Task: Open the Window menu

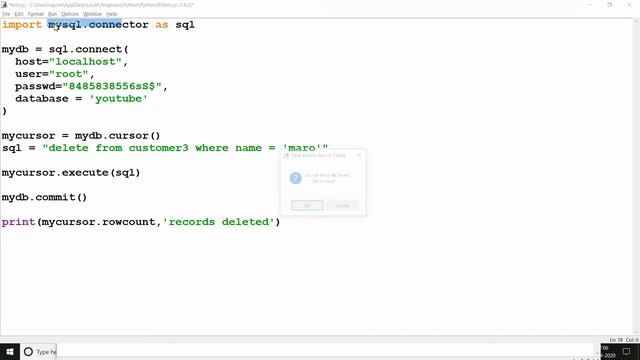Action: pos(92,14)
